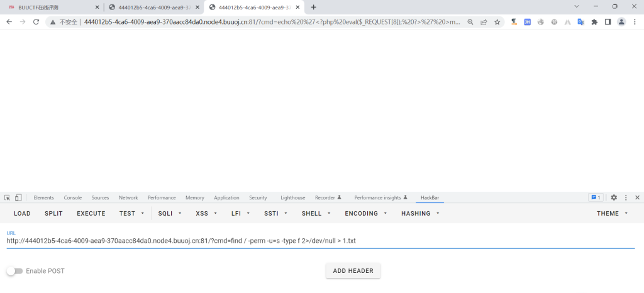Enable POST toggle switch
Image resolution: width=644 pixels, height=293 pixels.
[x=14, y=271]
